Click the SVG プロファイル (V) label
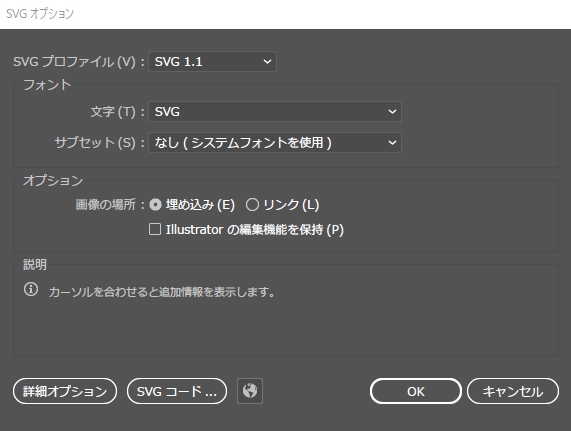The image size is (571, 431). (x=74, y=62)
